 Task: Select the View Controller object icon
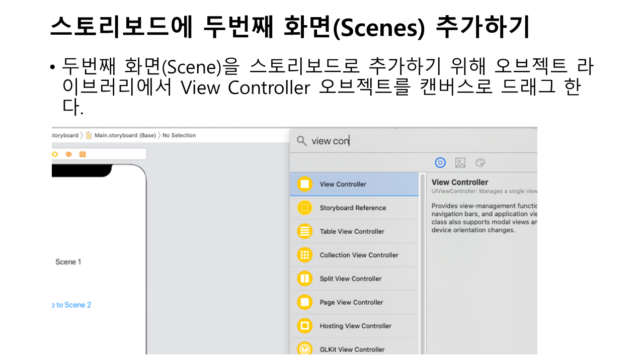304,184
